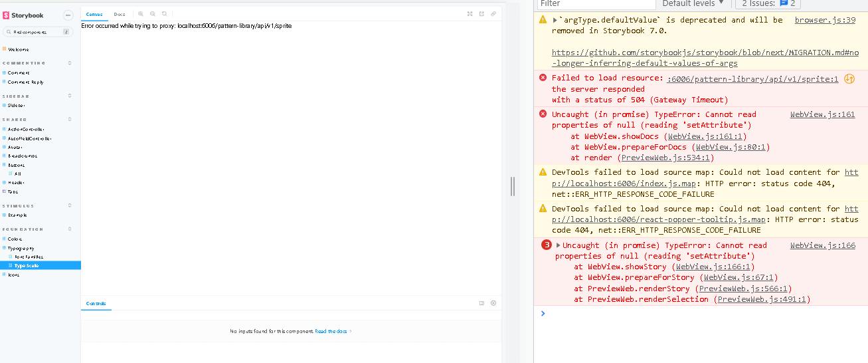
Task: Open the Header component
Action: pos(16,182)
